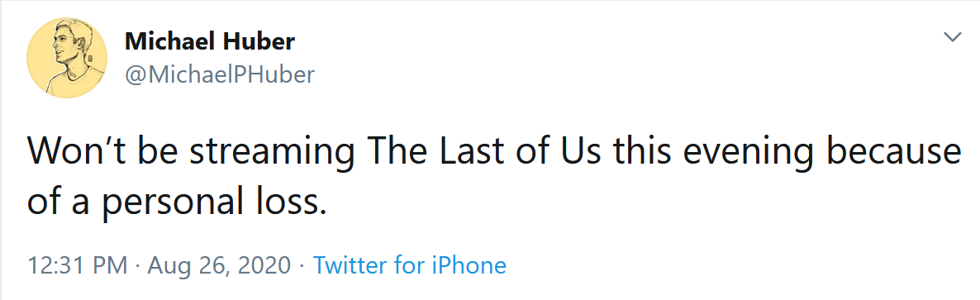Click the Michael Huber display name
Viewport: 980px width, 300px height.
[x=209, y=42]
